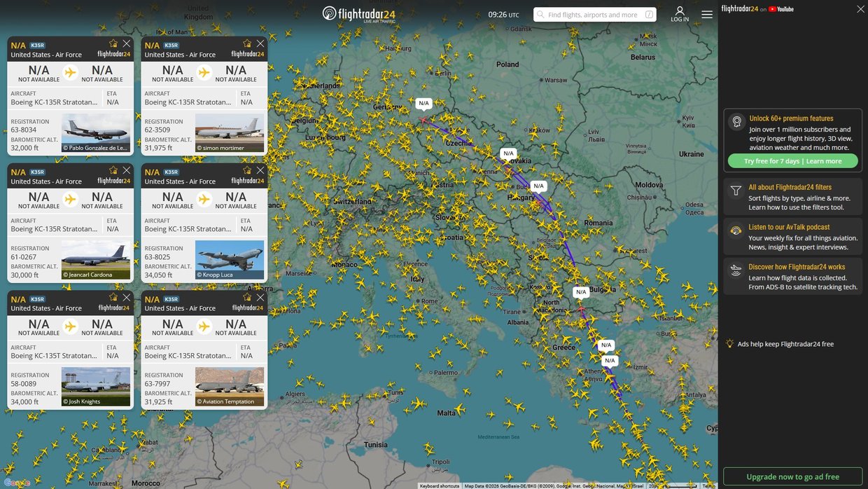Click Try free for 7 days button
Viewport: 868px width, 489px height.
[x=792, y=161]
